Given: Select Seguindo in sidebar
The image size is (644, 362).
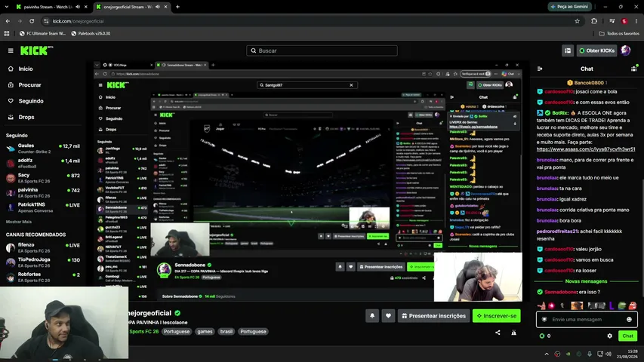Looking at the screenshot, I should 31,101.
